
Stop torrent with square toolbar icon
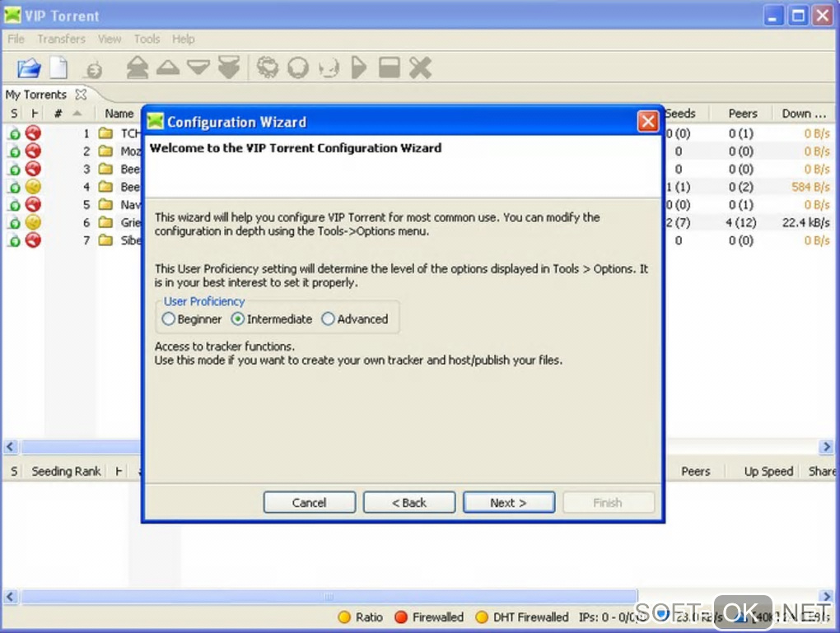coord(390,67)
